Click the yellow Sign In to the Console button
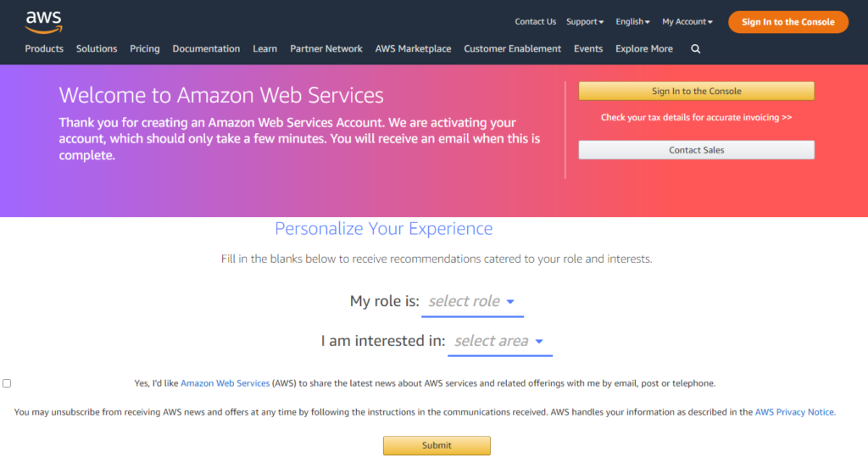This screenshot has height=474, width=868. click(x=697, y=92)
